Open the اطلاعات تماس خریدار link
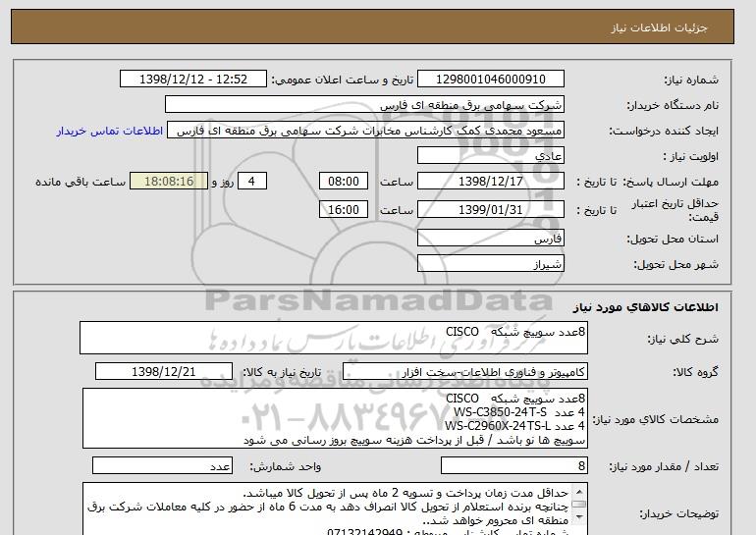Viewport: 756px width, 535px height. click(x=109, y=131)
